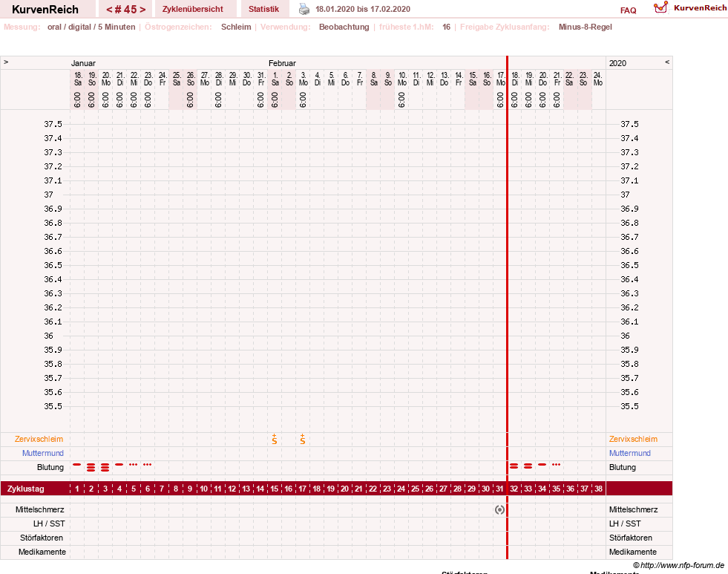The height and width of the screenshot is (574, 728).
Task: Click the left Blutung row label
Action: pos(50,467)
